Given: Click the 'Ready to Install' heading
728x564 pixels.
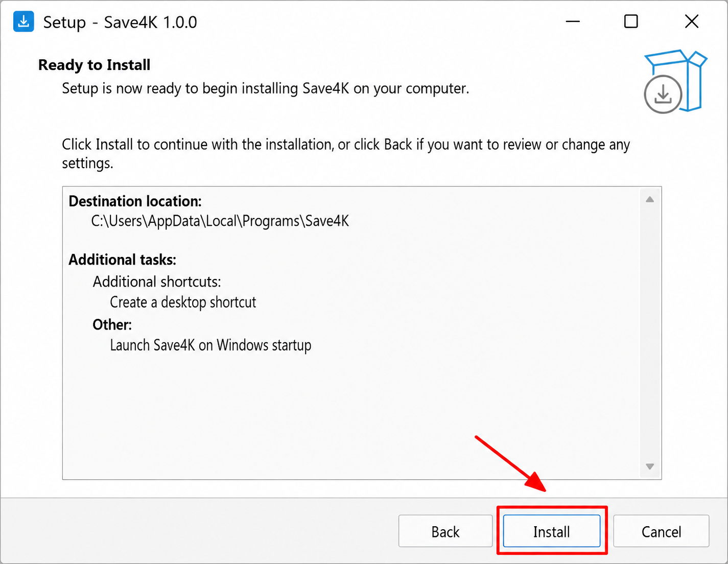Looking at the screenshot, I should (95, 65).
